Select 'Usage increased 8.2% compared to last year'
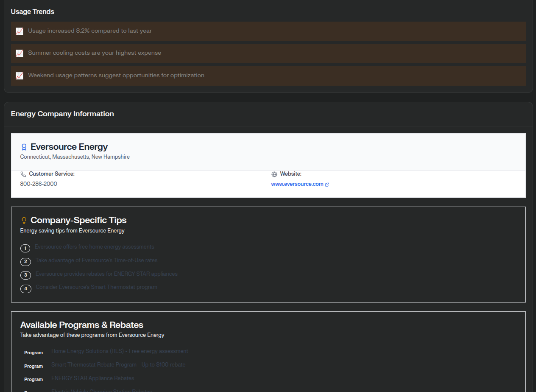536x392 pixels. point(90,31)
